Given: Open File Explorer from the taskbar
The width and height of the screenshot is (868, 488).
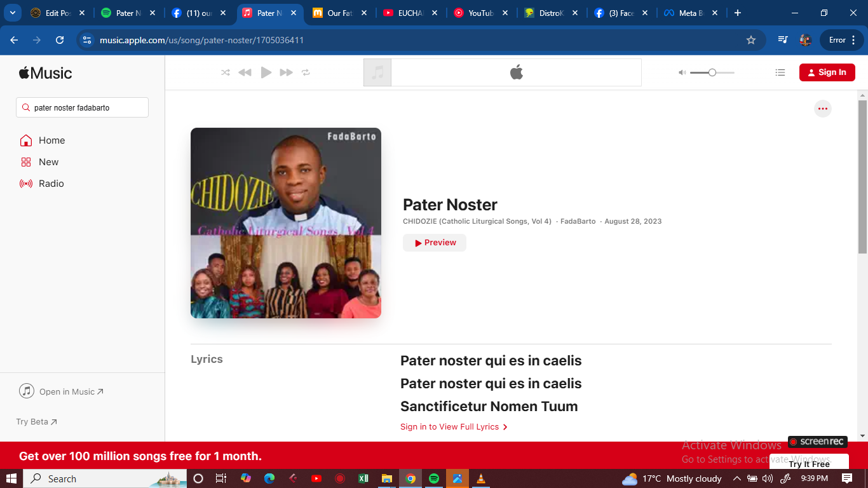Looking at the screenshot, I should point(387,478).
